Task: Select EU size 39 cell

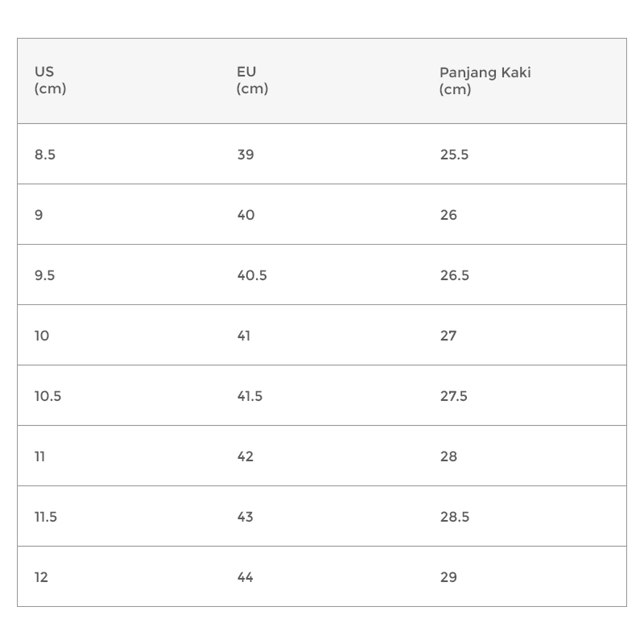Action: click(x=246, y=155)
